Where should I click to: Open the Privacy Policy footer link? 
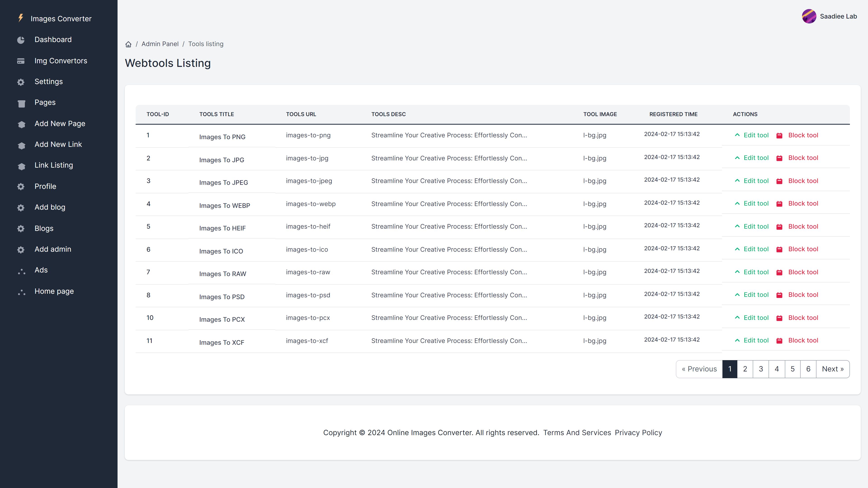tap(638, 432)
